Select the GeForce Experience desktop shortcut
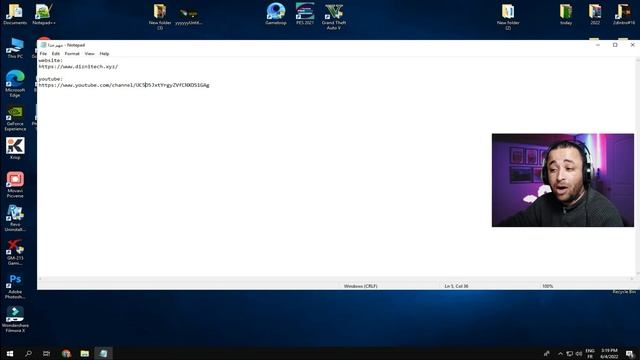This screenshot has width=640, height=360. pyautogui.click(x=15, y=118)
